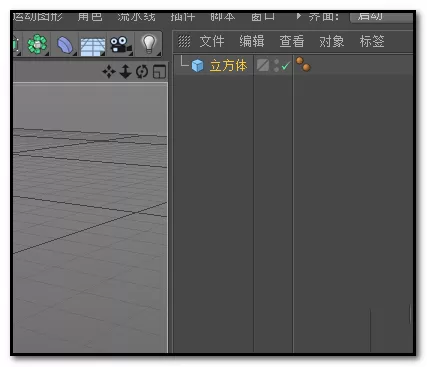Toggle the visibility dots of 立方体

coord(276,66)
